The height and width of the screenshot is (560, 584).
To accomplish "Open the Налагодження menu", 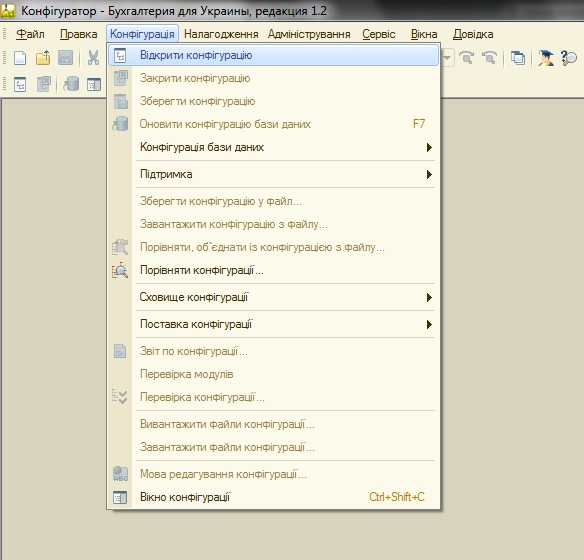I will click(221, 34).
